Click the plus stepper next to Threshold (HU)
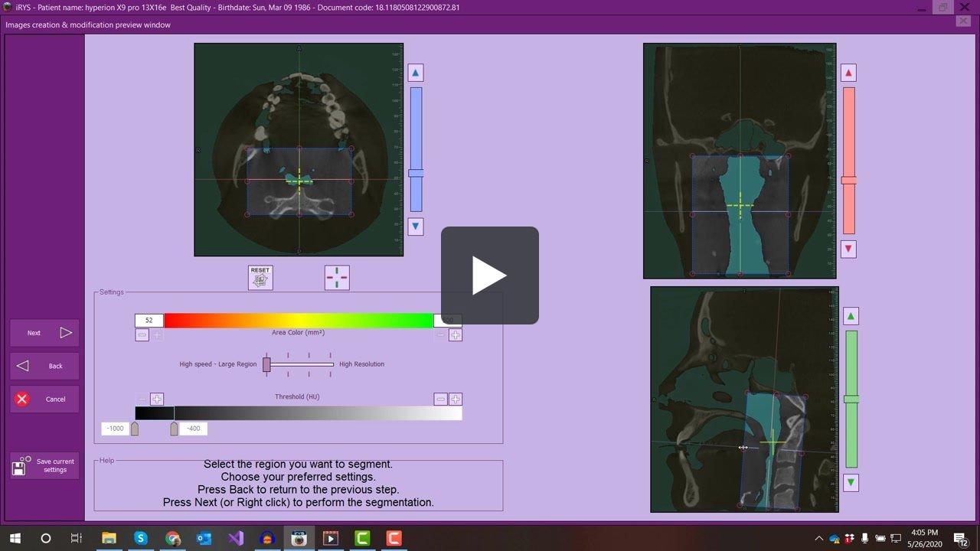The image size is (980, 551). pyautogui.click(x=456, y=399)
